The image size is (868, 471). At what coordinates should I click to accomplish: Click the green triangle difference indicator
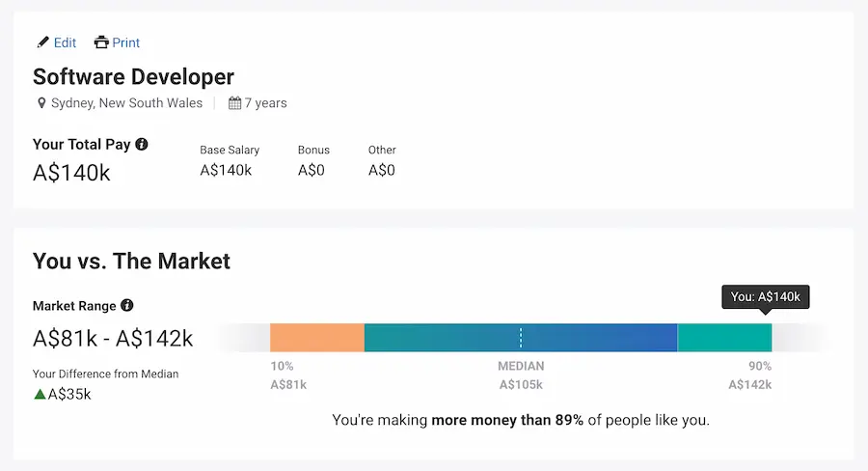coord(40,394)
